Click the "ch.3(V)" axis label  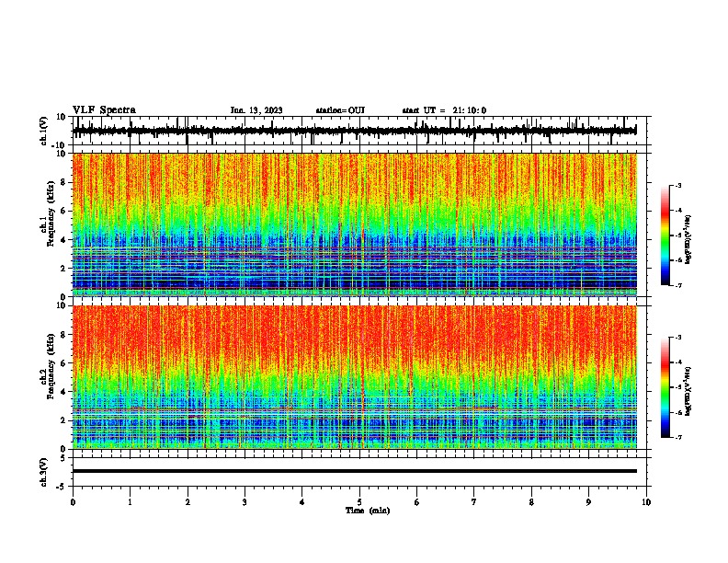[x=44, y=472]
